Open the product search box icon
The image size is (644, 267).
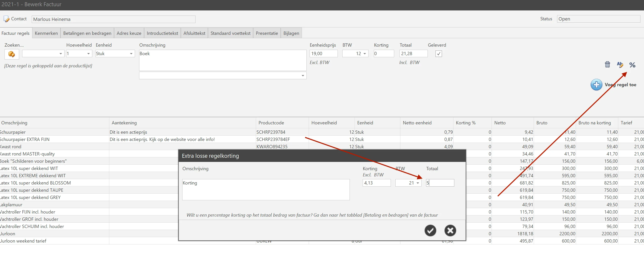point(11,54)
